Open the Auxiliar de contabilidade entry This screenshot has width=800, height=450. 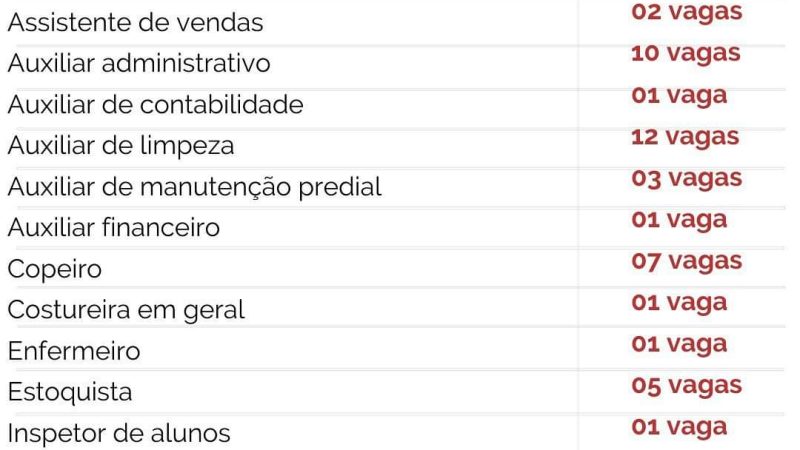[x=156, y=104]
